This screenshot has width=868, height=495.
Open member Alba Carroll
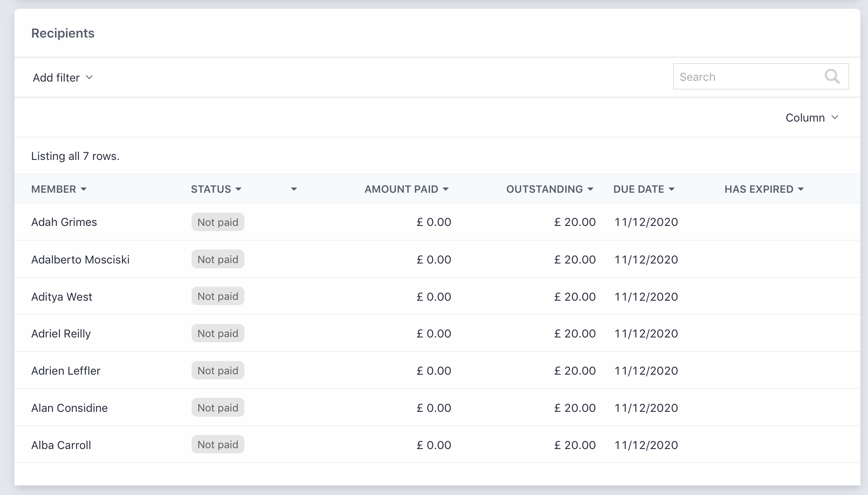(x=61, y=445)
